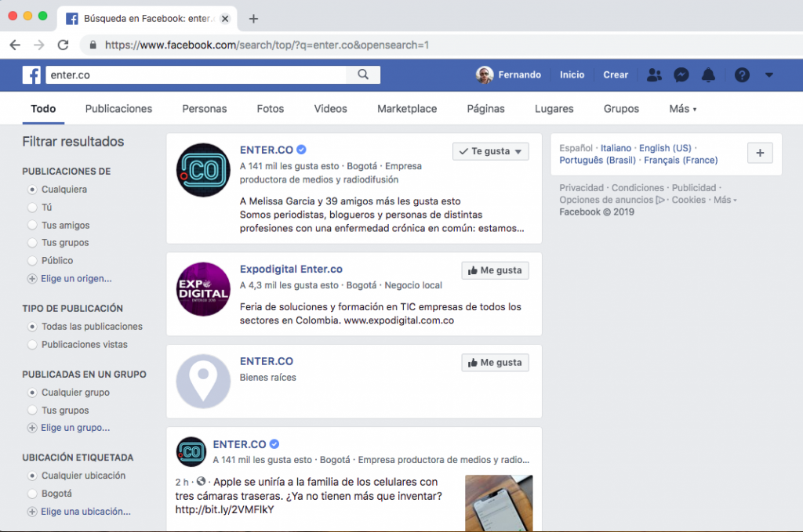Select Tus grupos under Publicadas en un grupo

32,411
